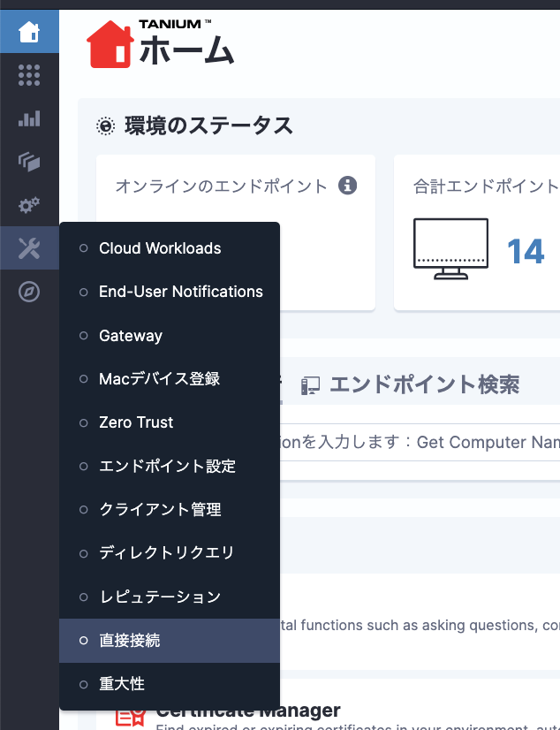Click the monitor icon in 合計エンドポイント card

coord(450,248)
